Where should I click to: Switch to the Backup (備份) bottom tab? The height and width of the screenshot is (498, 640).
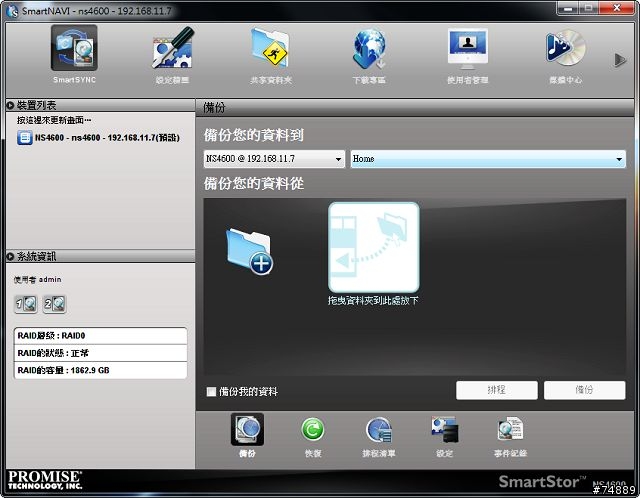point(247,435)
